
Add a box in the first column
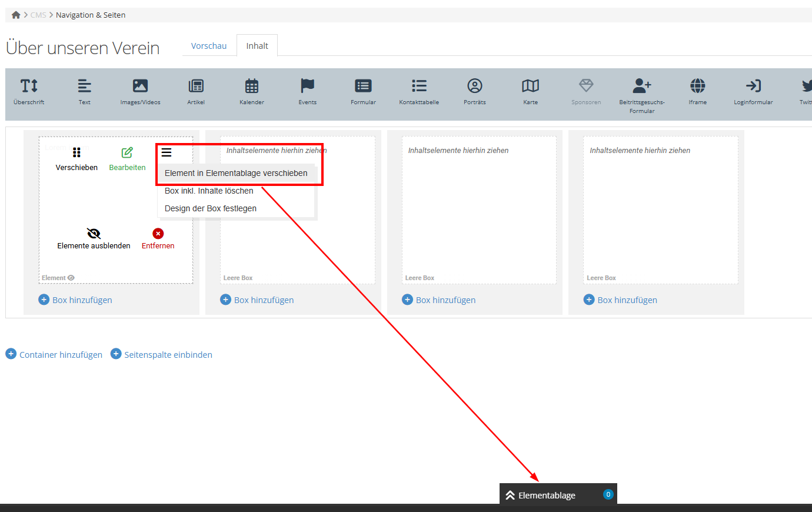[75, 300]
